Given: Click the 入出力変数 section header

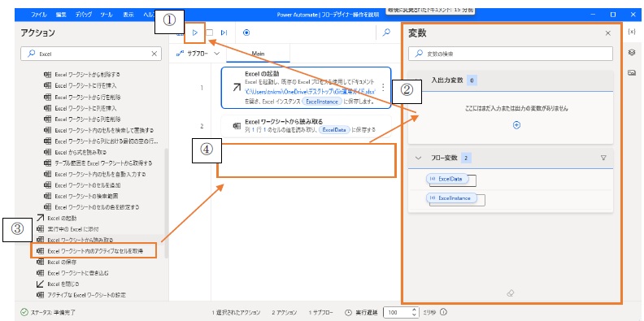Looking at the screenshot, I should click(511, 80).
